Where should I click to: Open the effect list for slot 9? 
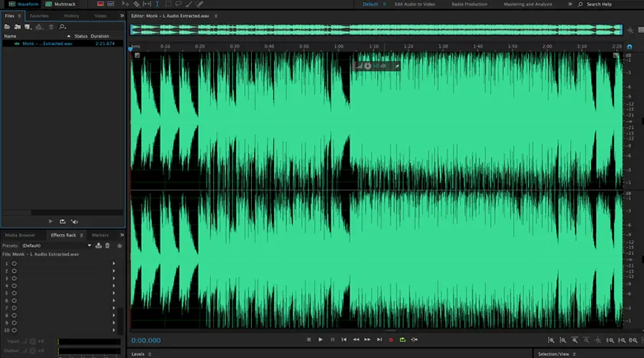coord(114,323)
